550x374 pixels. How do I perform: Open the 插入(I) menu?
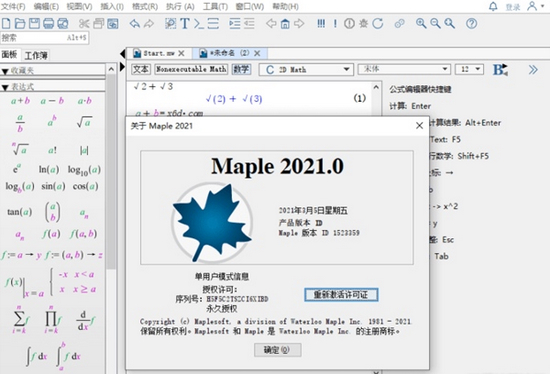point(112,6)
